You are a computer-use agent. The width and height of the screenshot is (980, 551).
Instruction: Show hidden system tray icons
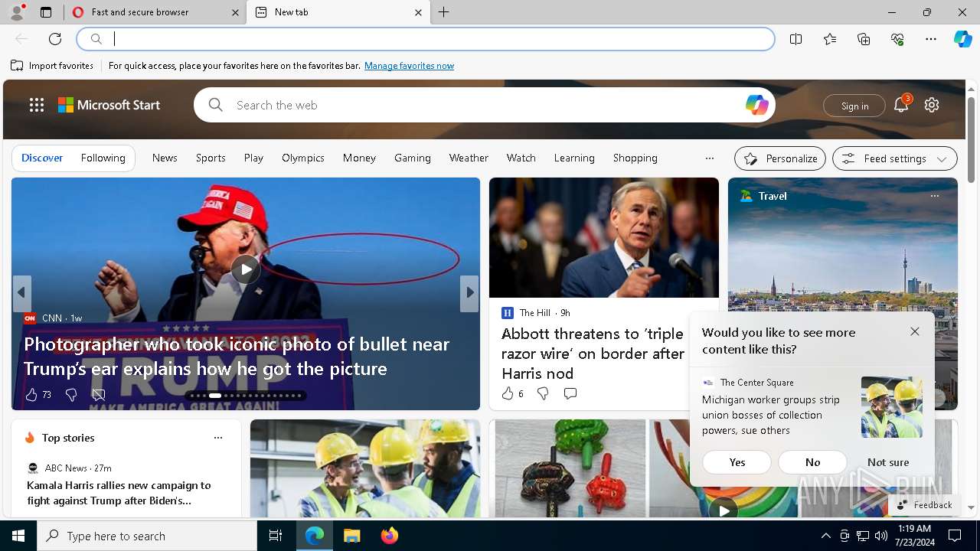click(825, 536)
